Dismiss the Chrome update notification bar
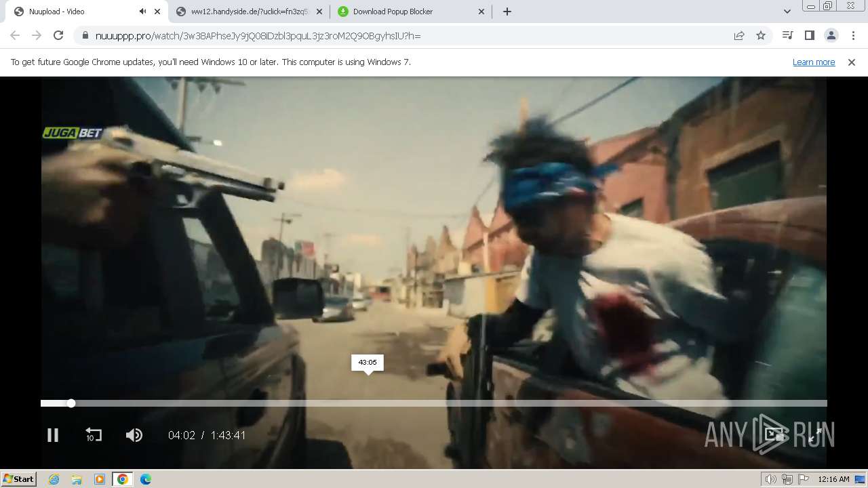Image resolution: width=868 pixels, height=488 pixels. point(852,62)
